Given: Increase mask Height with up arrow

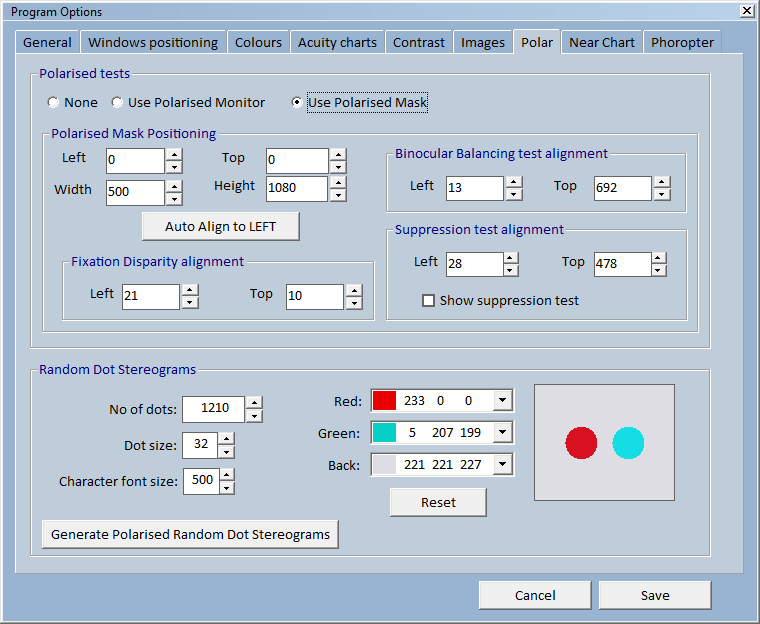Looking at the screenshot, I should pyautogui.click(x=338, y=183).
